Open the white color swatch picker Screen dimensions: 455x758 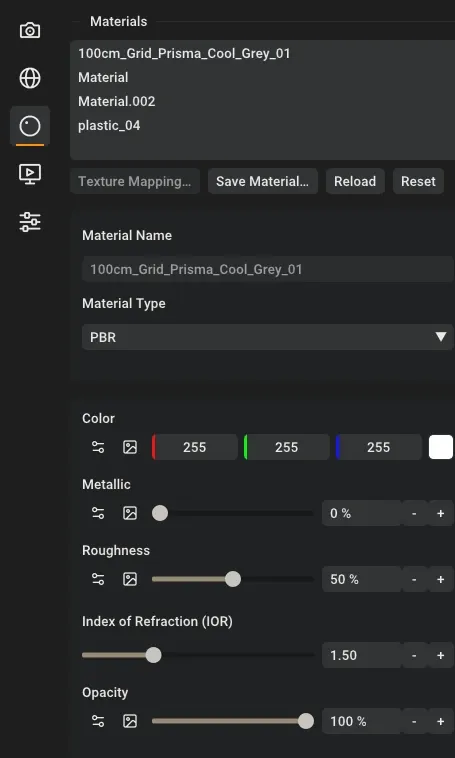(x=441, y=447)
